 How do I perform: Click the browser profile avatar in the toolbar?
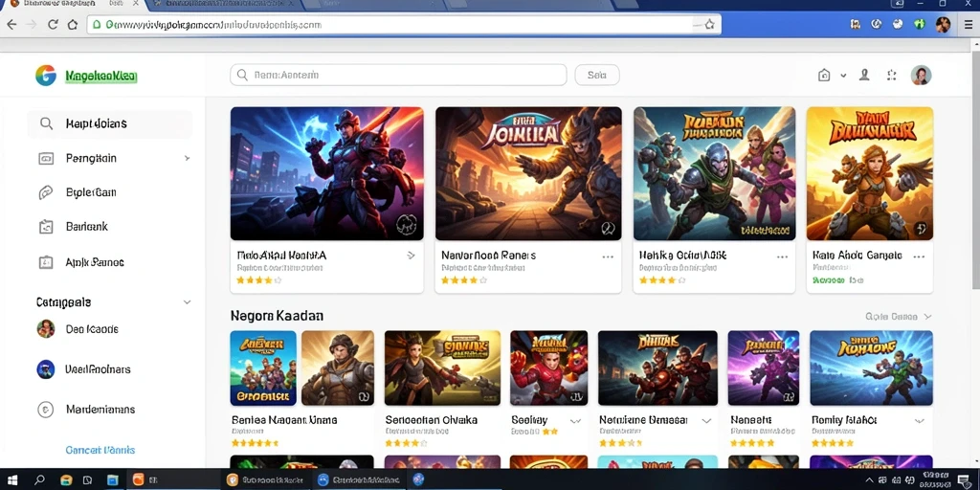[943, 25]
